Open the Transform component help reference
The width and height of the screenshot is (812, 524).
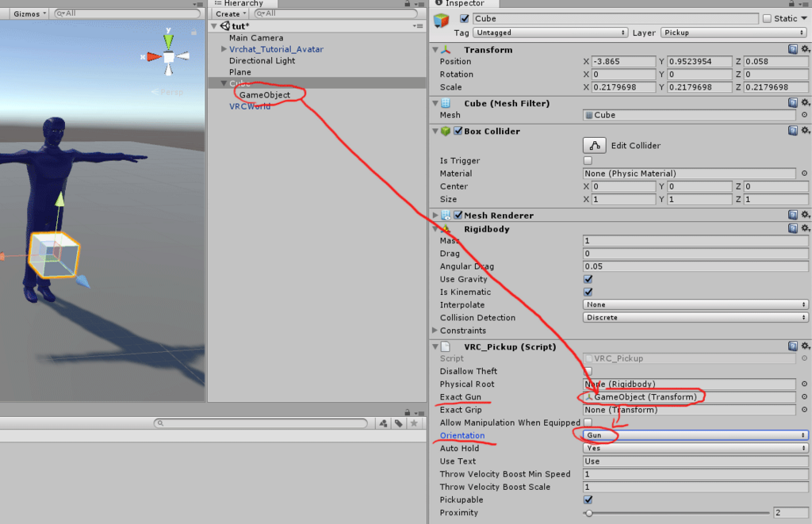click(792, 49)
